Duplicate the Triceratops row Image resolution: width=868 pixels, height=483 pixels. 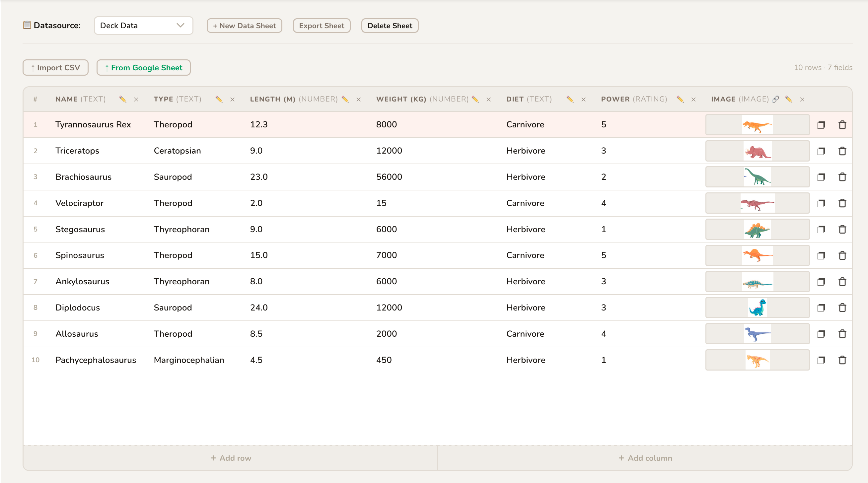click(821, 151)
